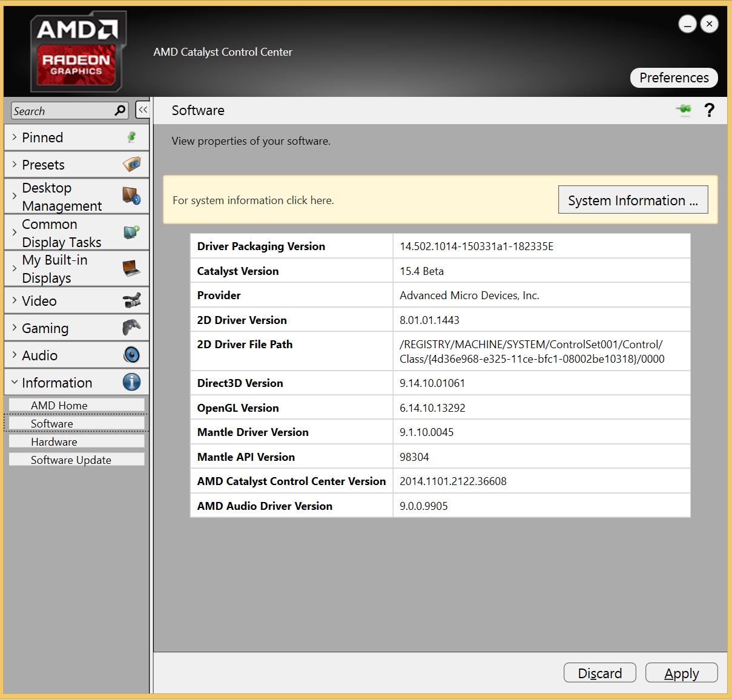732x700 pixels.
Task: Click the Mantle Driver Version value 9.1.10.0045
Action: [426, 432]
